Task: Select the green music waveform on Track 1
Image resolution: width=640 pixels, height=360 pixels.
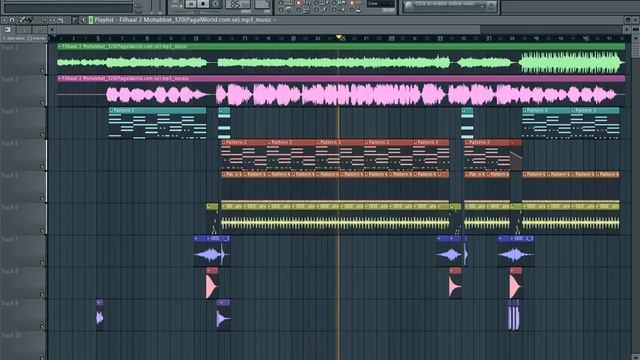Action: (341, 62)
